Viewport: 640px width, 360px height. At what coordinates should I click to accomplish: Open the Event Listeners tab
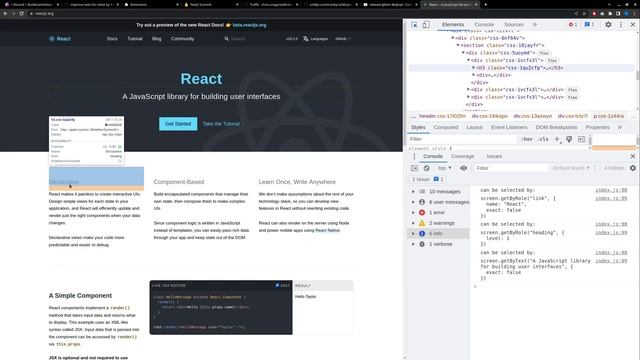click(509, 127)
